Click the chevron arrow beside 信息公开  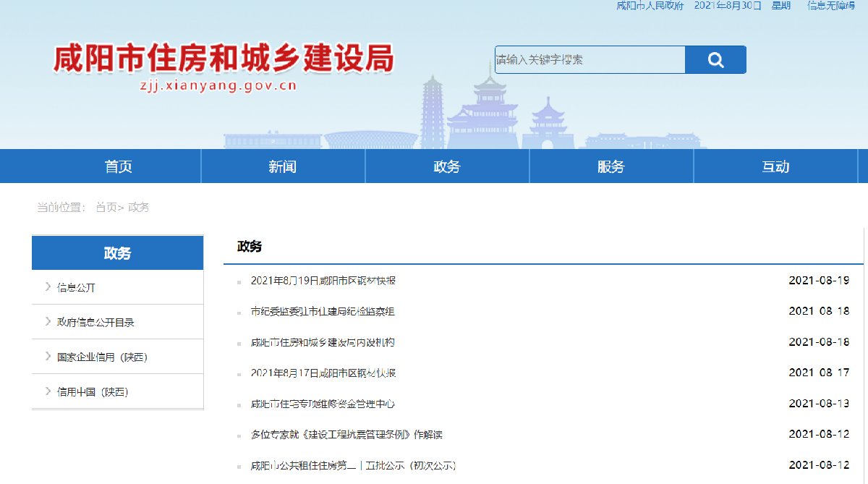pos(48,287)
